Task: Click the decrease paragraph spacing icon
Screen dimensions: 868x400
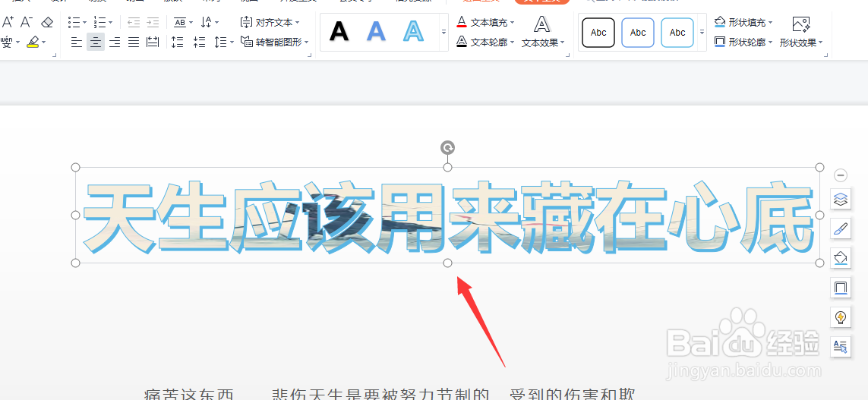Action: click(x=178, y=42)
